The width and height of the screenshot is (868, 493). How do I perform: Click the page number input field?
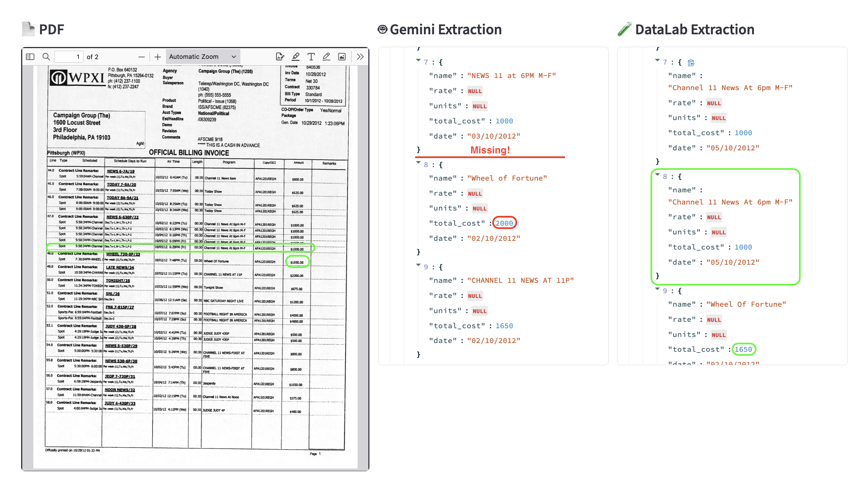[69, 56]
